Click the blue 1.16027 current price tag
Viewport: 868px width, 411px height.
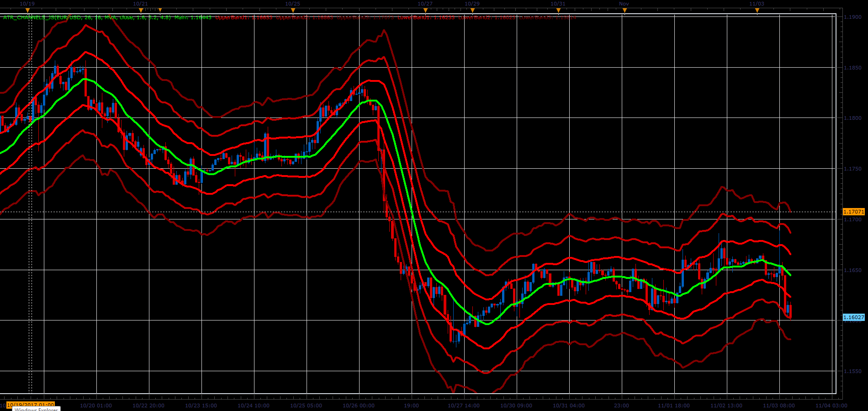(853, 317)
